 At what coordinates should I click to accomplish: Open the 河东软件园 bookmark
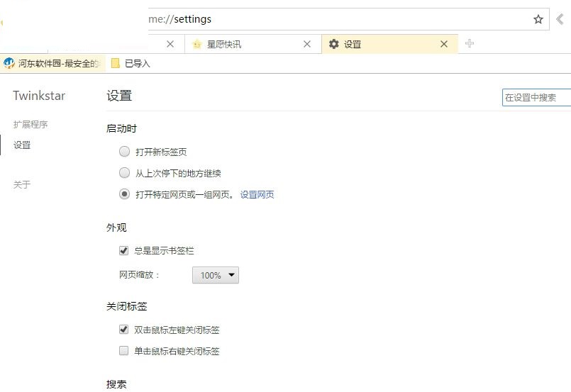[51, 63]
